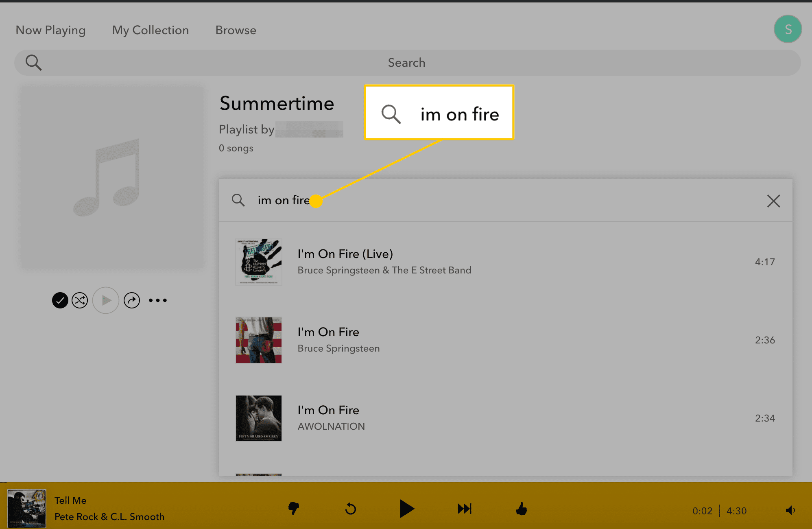This screenshot has width=812, height=529.
Task: Thumbs down the current track
Action: (294, 509)
